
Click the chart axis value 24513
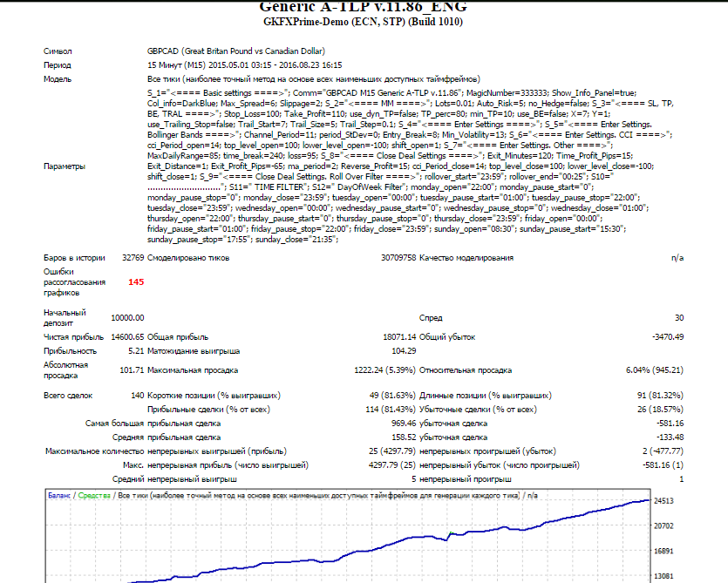coord(663,501)
